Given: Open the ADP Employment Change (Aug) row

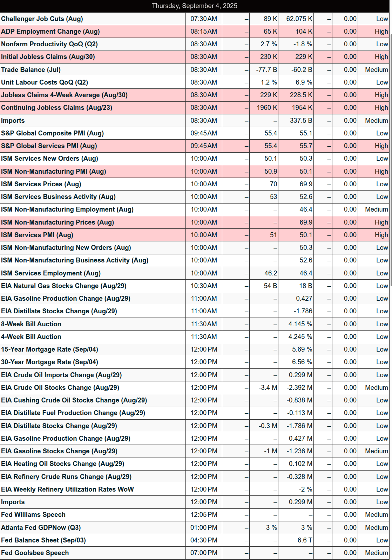Looking at the screenshot, I should click(x=50, y=32).
